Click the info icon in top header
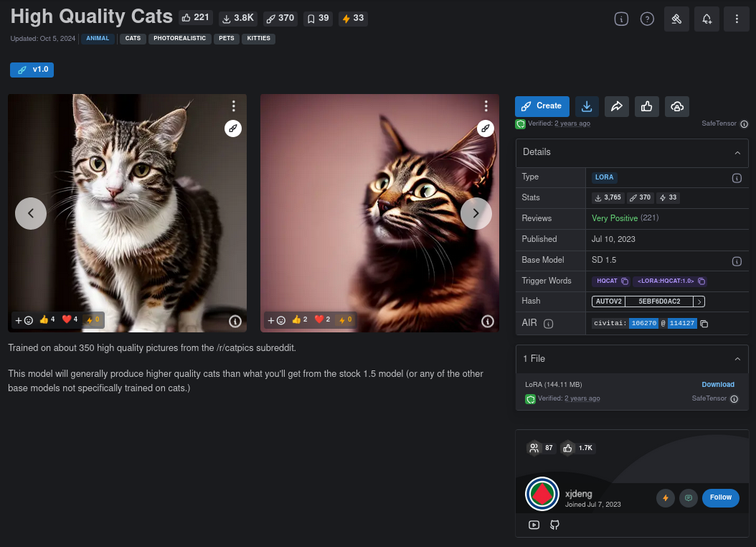 621,19
